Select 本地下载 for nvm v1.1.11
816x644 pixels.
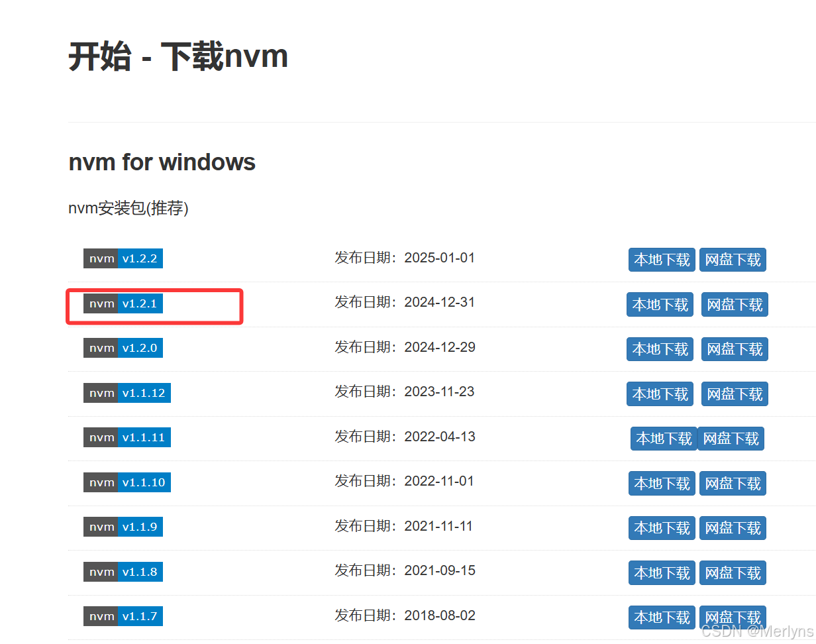pos(664,439)
